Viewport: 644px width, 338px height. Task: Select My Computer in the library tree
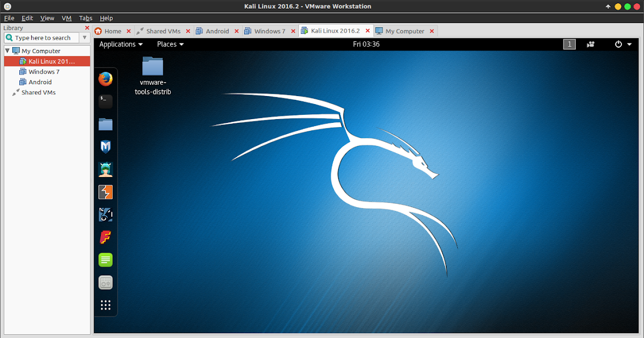pos(41,51)
